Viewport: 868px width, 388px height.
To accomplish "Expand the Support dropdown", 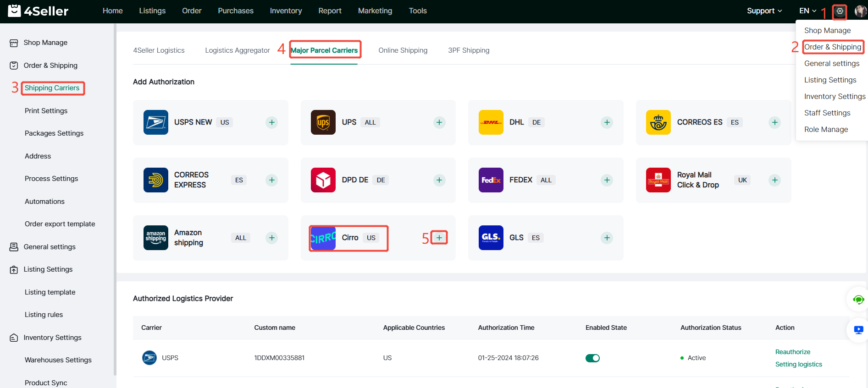I will pos(764,11).
